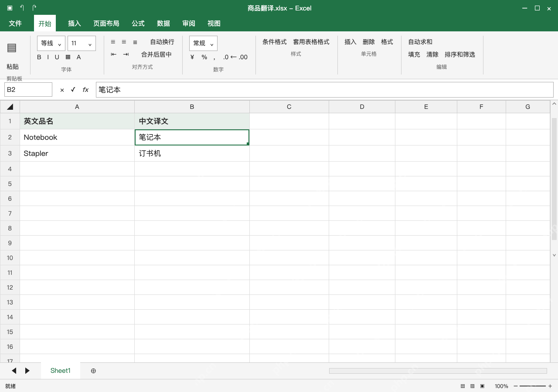This screenshot has height=392, width=558.
Task: Apply the ¥ currency number format
Action: point(192,57)
